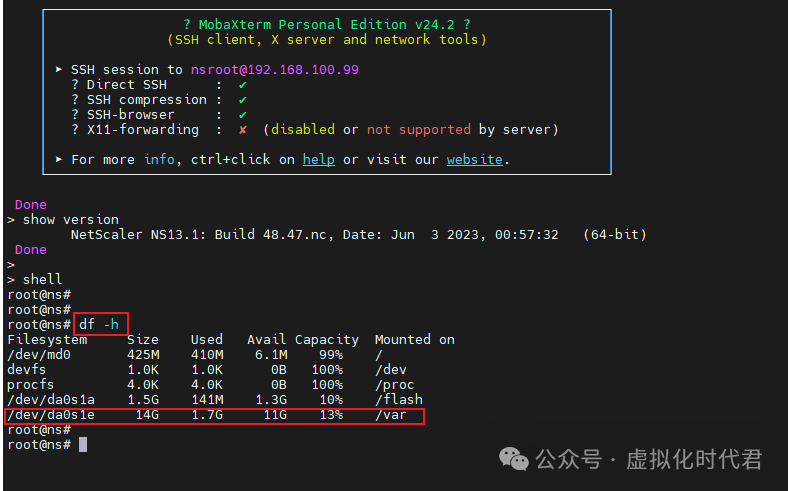Viewport: 788px width, 491px height.
Task: Click the 13% capacity value
Action: (331, 415)
